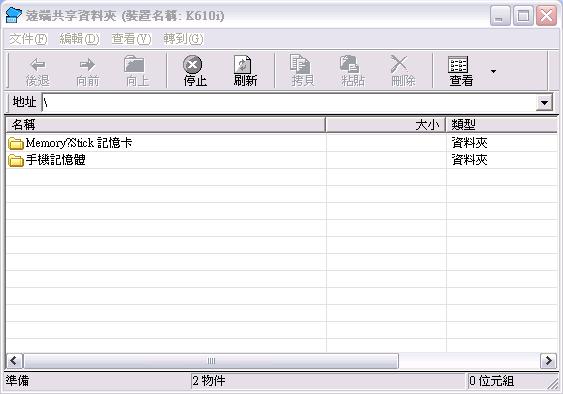
Task: Refresh the listing with 刷新 icon
Action: point(243,65)
